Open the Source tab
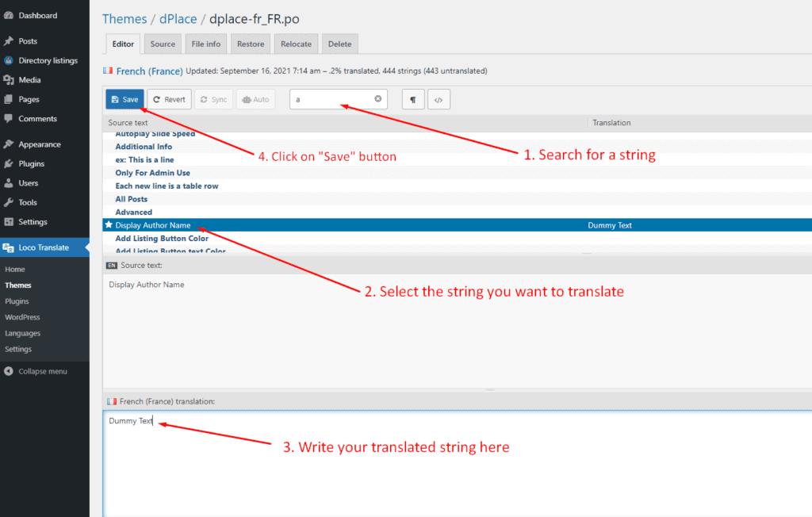The image size is (812, 517). [x=163, y=44]
